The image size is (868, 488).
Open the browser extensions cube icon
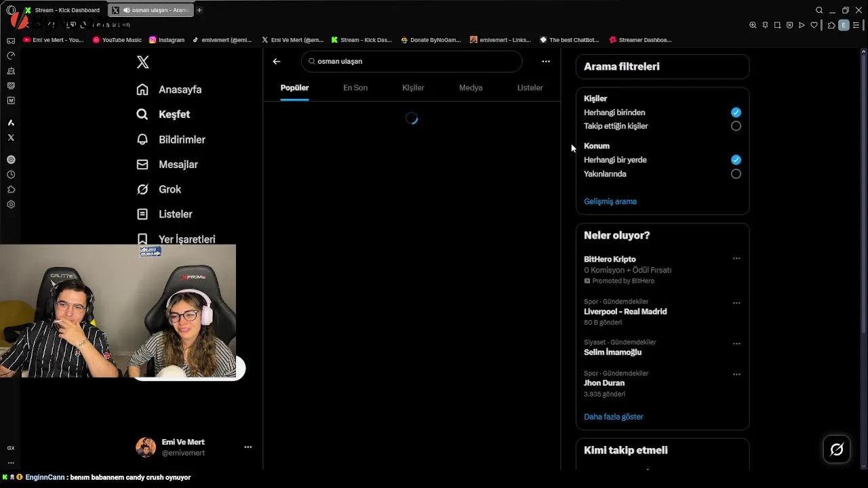pos(831,25)
